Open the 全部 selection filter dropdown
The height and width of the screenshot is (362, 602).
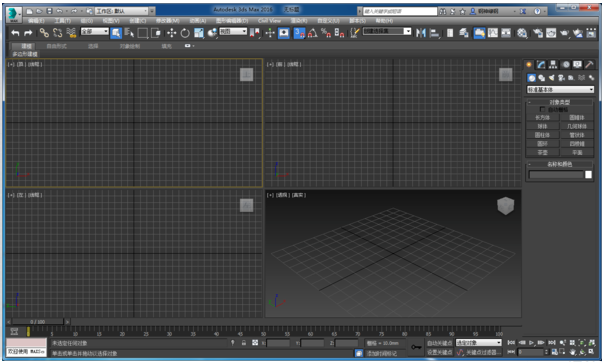click(x=94, y=31)
